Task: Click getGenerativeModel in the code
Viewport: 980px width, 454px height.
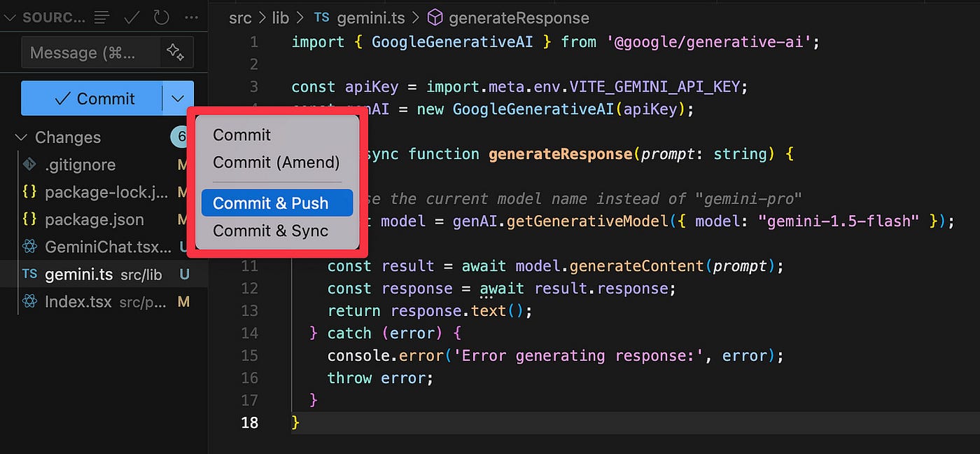Action: point(587,221)
